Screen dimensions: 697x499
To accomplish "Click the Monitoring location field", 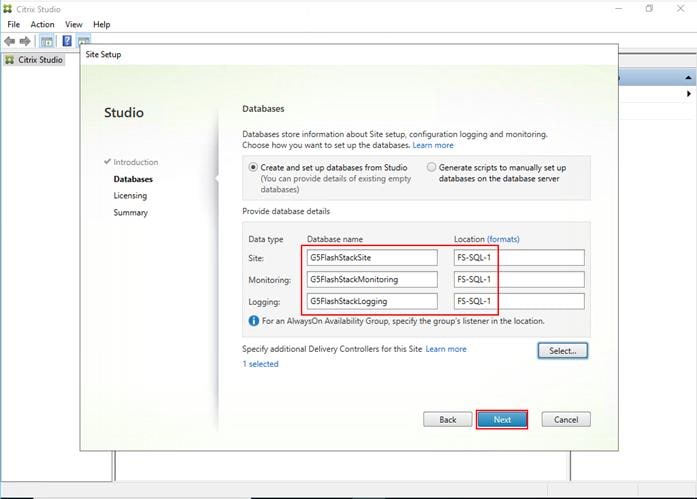I will point(519,279).
